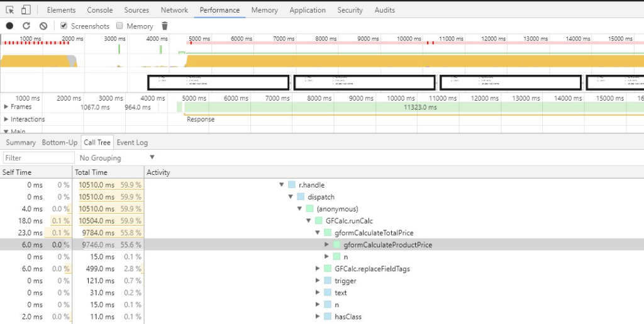Click the 121.0 ms total time cell

point(108,281)
